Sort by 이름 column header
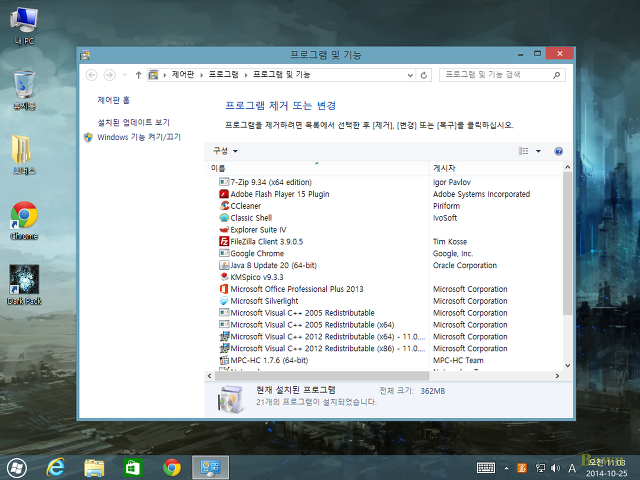 (317, 168)
